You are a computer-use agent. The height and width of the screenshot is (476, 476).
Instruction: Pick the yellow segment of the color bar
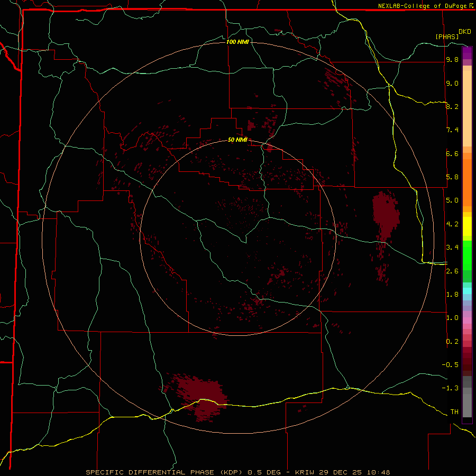[467, 226]
